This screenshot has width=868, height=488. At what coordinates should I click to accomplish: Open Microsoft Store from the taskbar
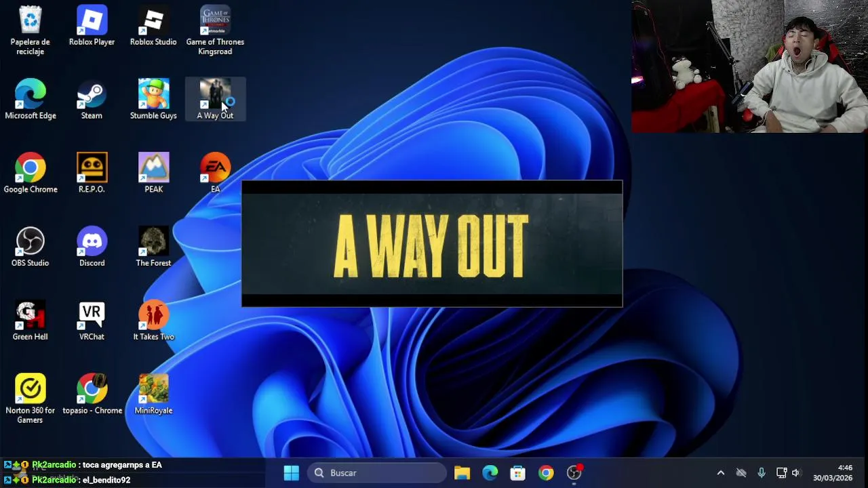517,473
